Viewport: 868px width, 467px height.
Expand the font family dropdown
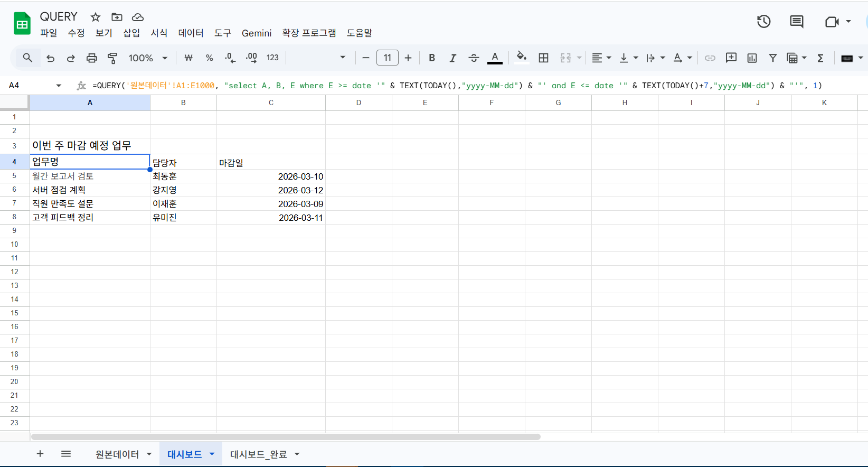click(342, 58)
